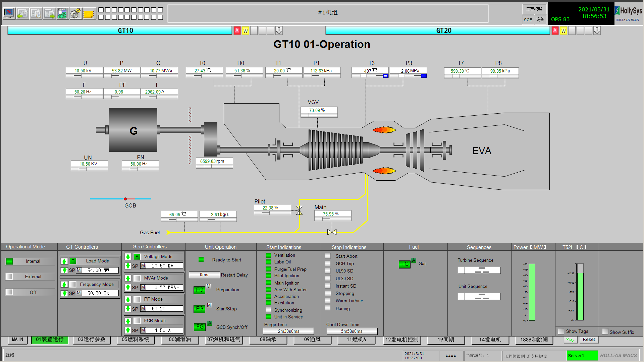Click the yellow note ticket icon
Screen dimensions: 644x362
click(89, 13)
